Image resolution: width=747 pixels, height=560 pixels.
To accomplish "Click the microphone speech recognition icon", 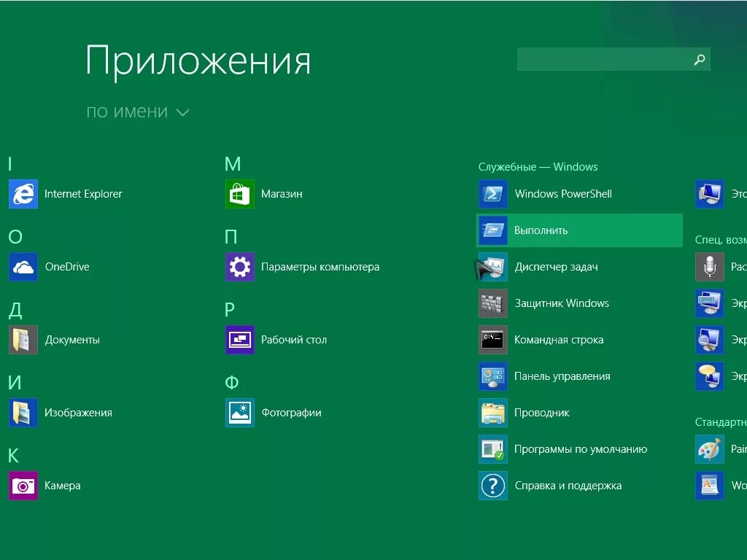I will (709, 267).
